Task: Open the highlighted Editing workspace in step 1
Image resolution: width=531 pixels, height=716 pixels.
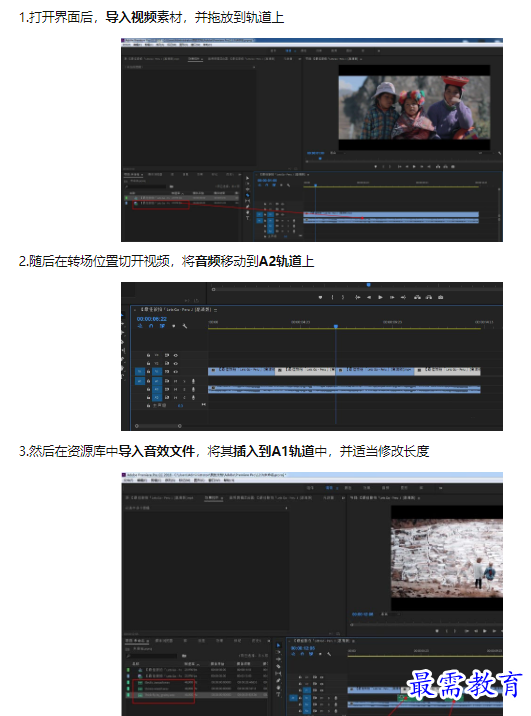Action: [288, 51]
